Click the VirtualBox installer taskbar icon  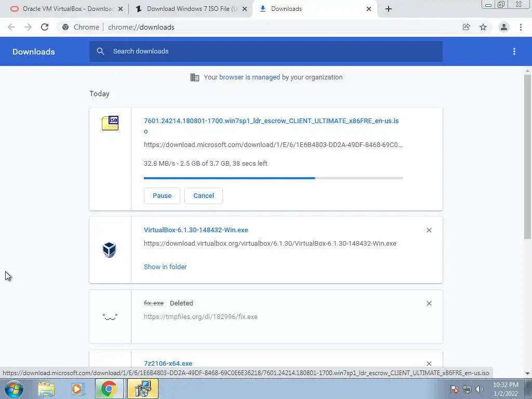(143, 389)
